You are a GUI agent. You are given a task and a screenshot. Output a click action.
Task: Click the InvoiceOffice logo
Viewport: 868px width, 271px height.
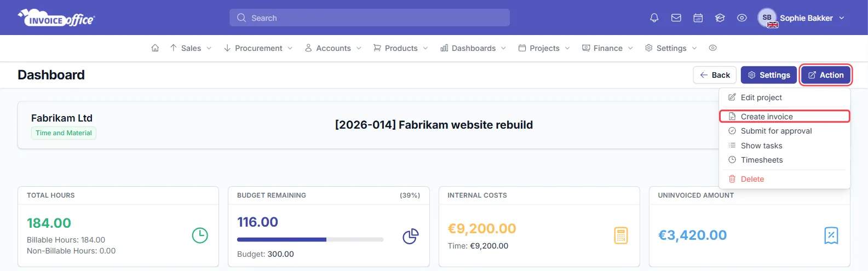tap(56, 18)
